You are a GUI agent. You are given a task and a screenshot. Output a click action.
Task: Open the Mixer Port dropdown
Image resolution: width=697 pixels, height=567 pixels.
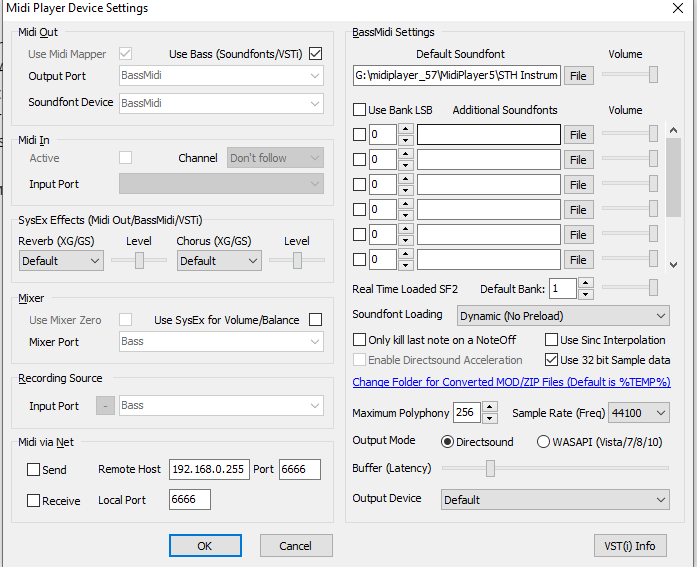pos(221,342)
